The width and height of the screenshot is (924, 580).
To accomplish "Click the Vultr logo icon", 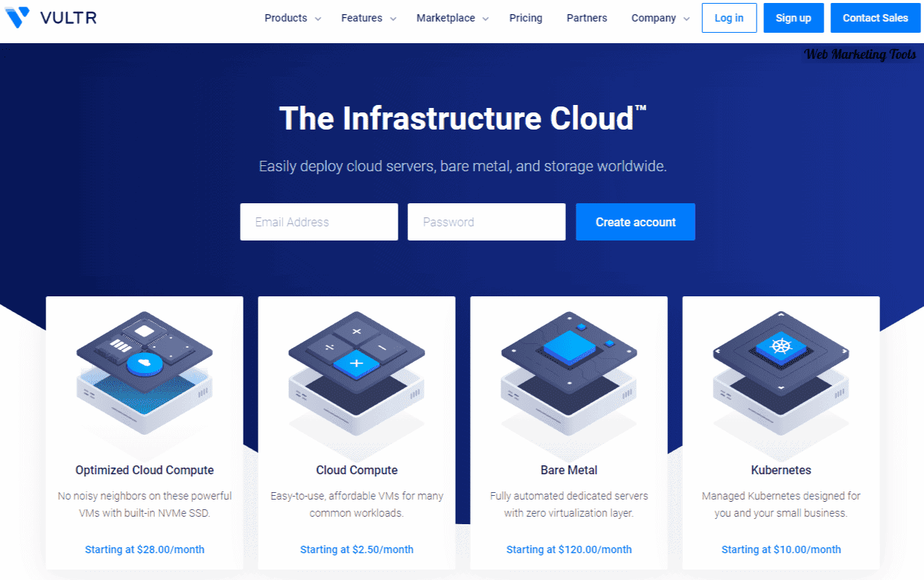I will point(16,18).
